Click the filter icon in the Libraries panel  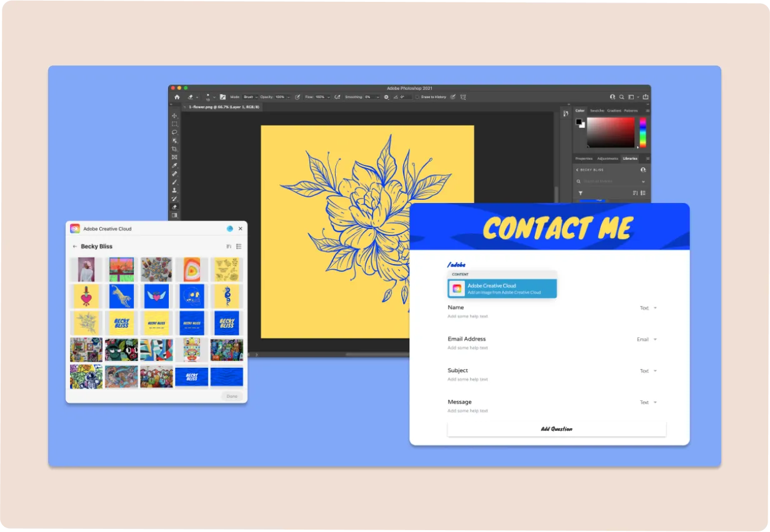[581, 193]
